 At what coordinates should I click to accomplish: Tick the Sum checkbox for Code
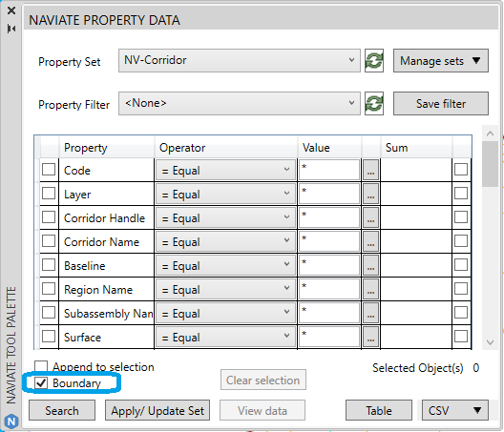coord(461,169)
